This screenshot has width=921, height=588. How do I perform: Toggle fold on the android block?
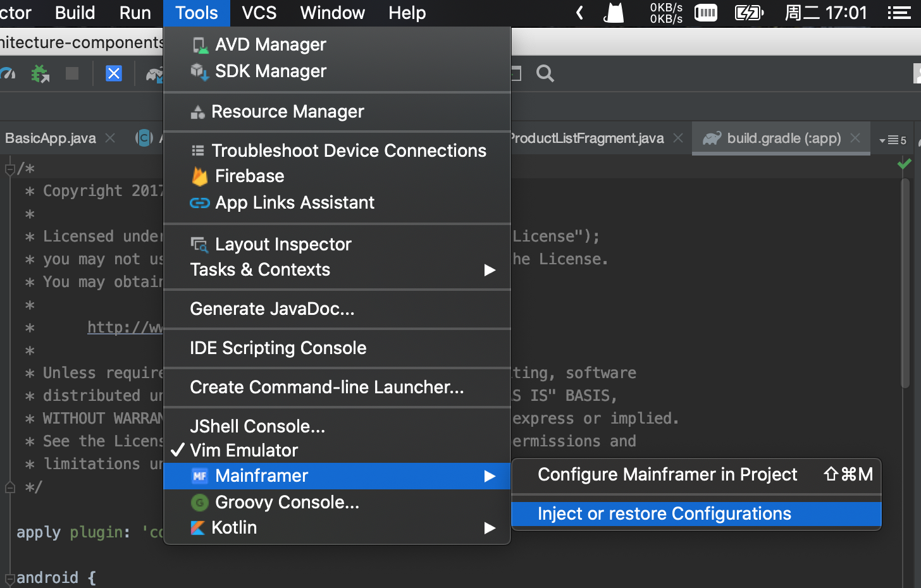coord(9,578)
